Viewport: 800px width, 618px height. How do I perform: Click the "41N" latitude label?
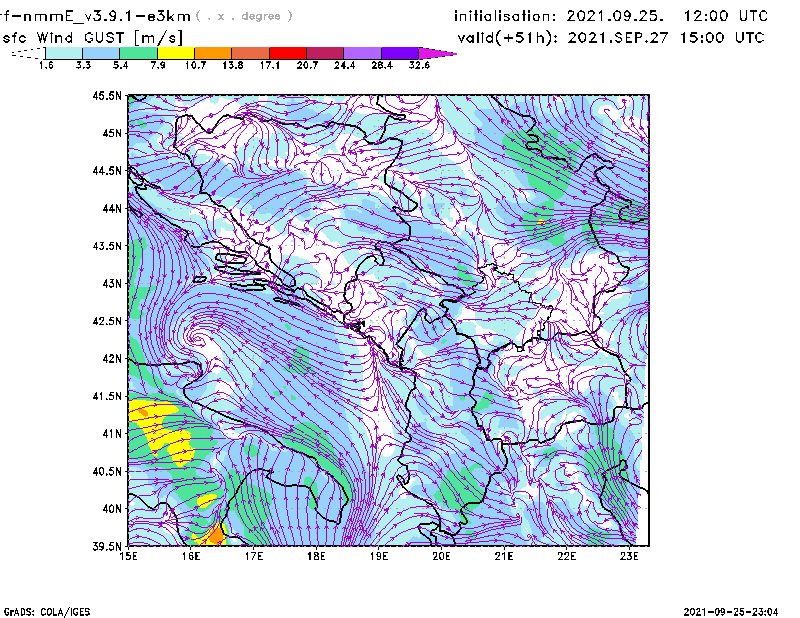point(112,434)
